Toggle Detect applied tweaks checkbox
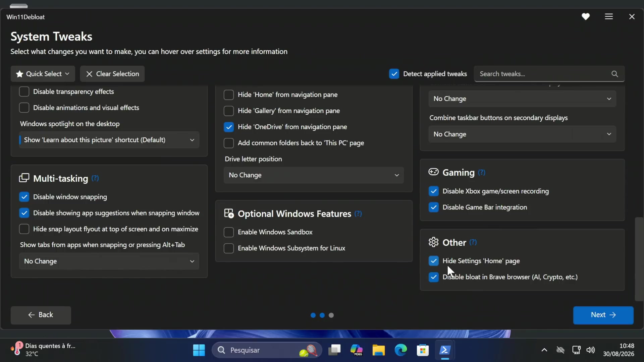 (x=394, y=74)
